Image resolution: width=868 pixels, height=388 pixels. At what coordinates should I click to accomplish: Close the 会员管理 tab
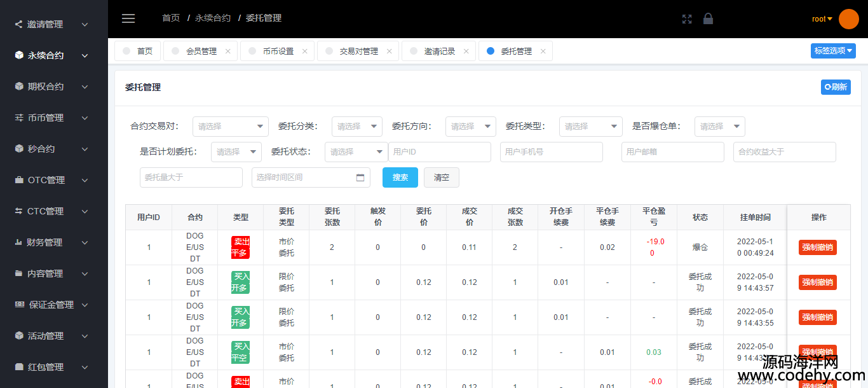[x=227, y=52]
